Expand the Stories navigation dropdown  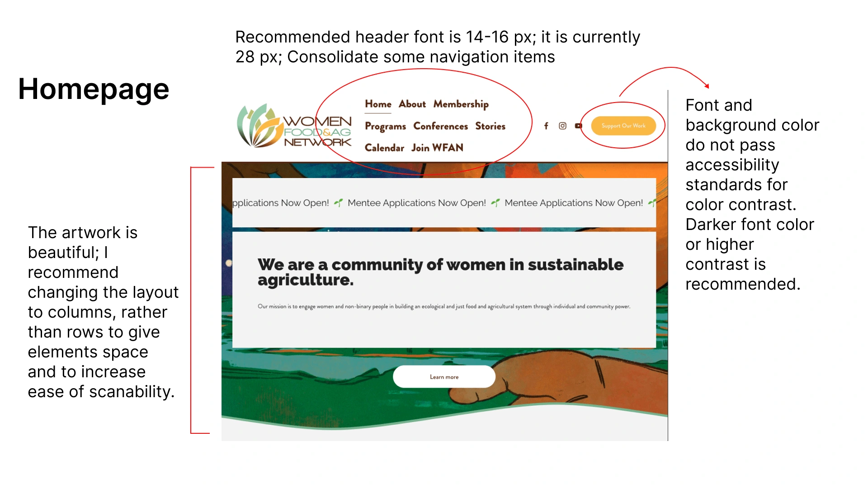point(491,126)
